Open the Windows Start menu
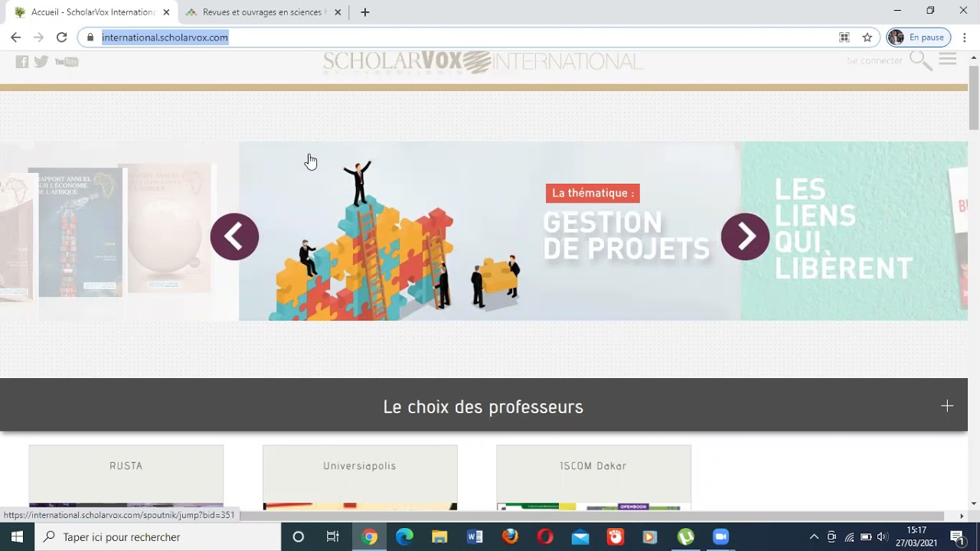Image resolution: width=980 pixels, height=551 pixels. tap(17, 537)
